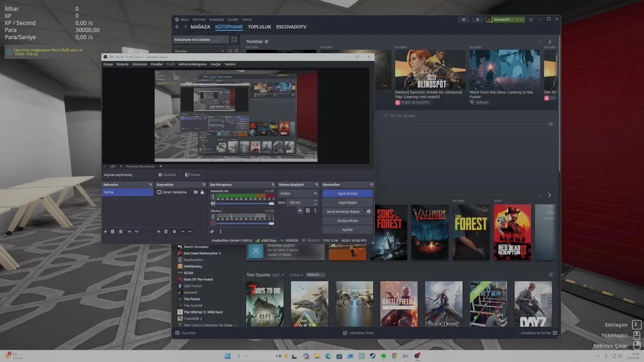Click Sanal Kamerayı Başlat button
Screen dimensions: 644x362
[x=343, y=212]
